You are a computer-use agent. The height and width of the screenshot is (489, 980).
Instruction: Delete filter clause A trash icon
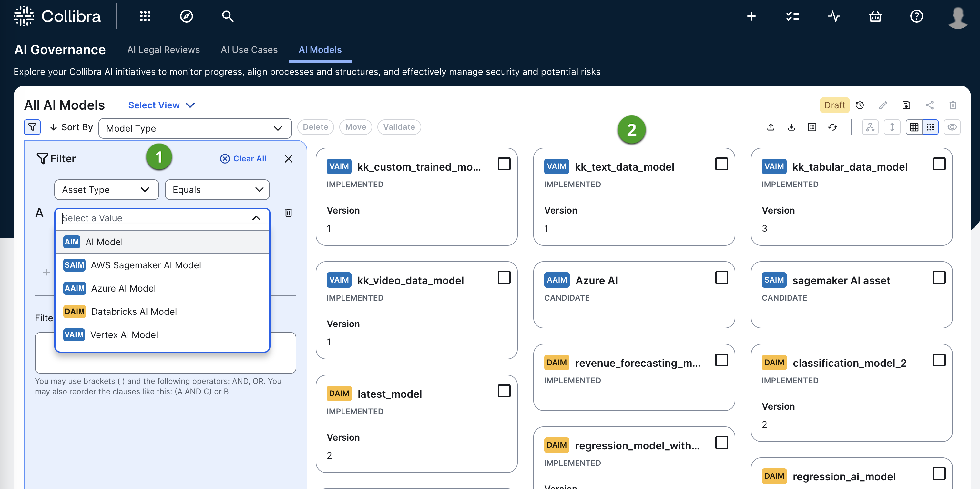[288, 213]
